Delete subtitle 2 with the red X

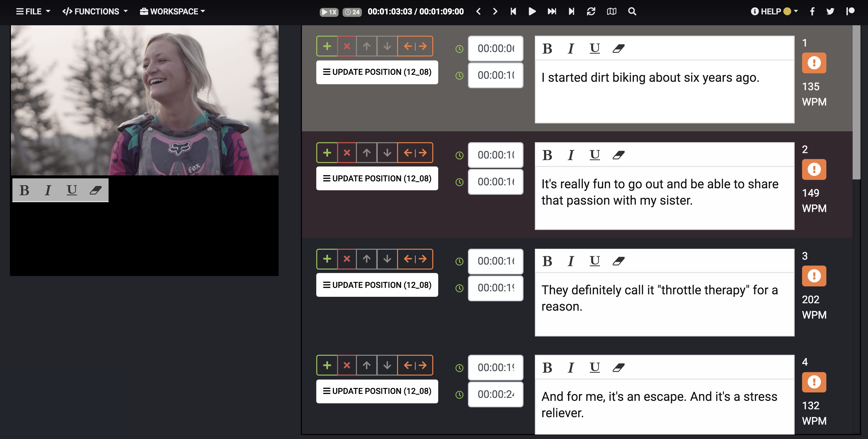tap(347, 152)
